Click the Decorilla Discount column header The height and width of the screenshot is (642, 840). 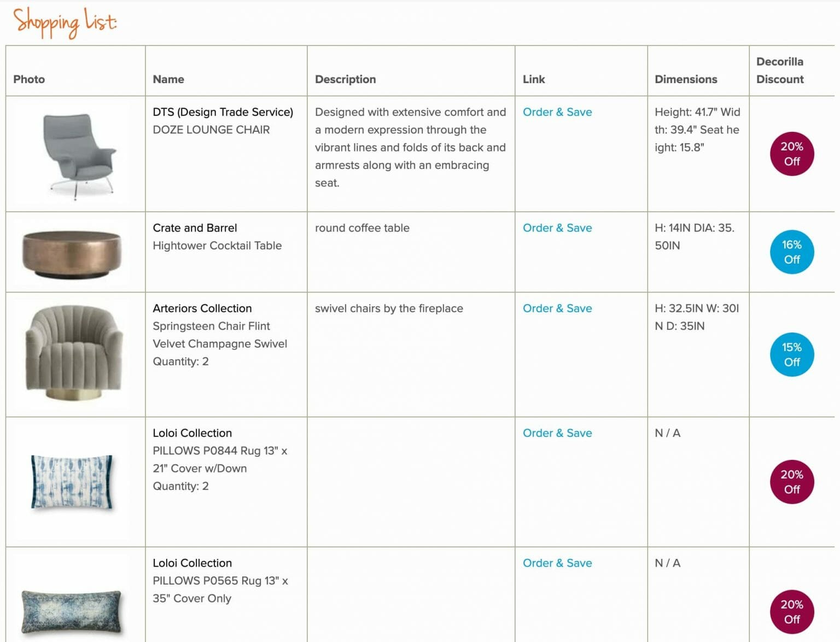tap(779, 71)
